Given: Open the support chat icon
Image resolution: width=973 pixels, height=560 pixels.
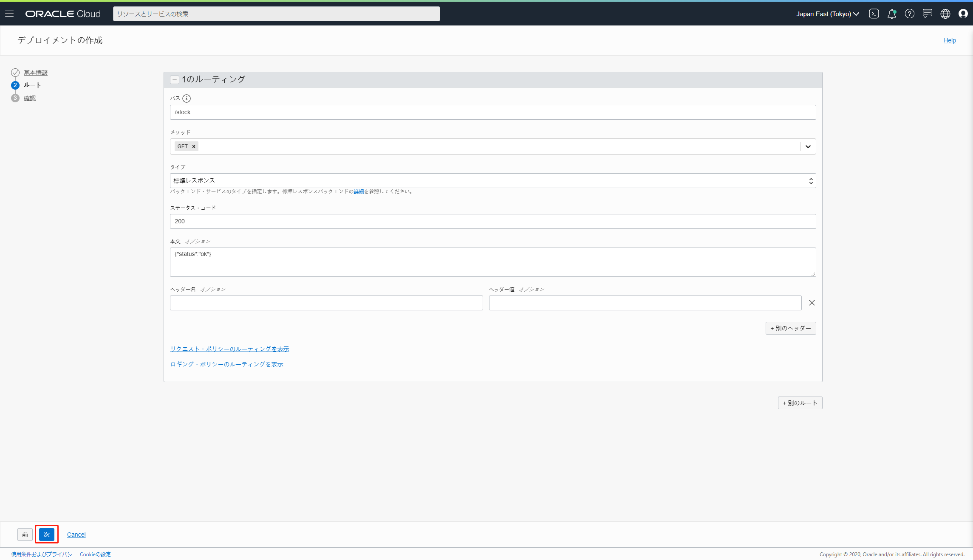Looking at the screenshot, I should (x=927, y=14).
